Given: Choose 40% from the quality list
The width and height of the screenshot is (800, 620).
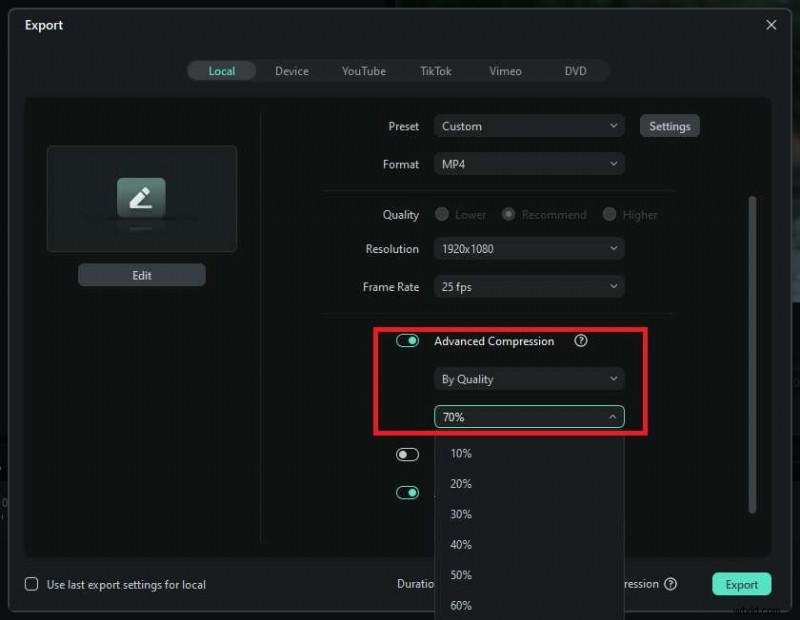Looking at the screenshot, I should tap(460, 544).
